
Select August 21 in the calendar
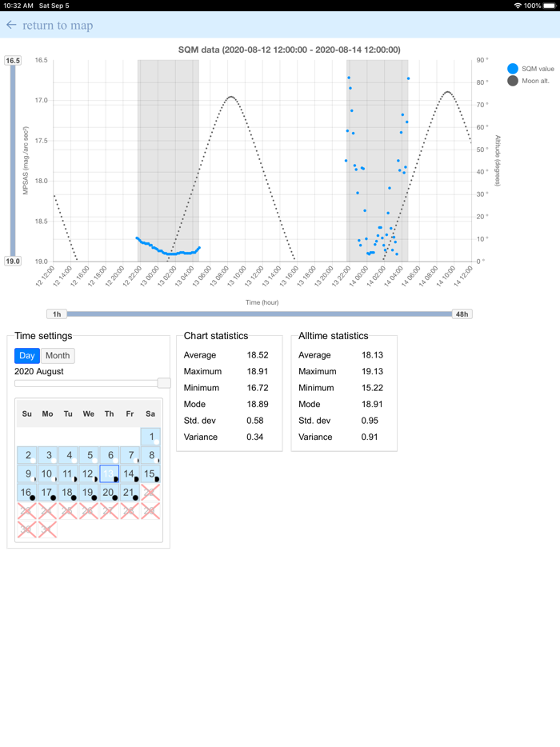click(130, 492)
